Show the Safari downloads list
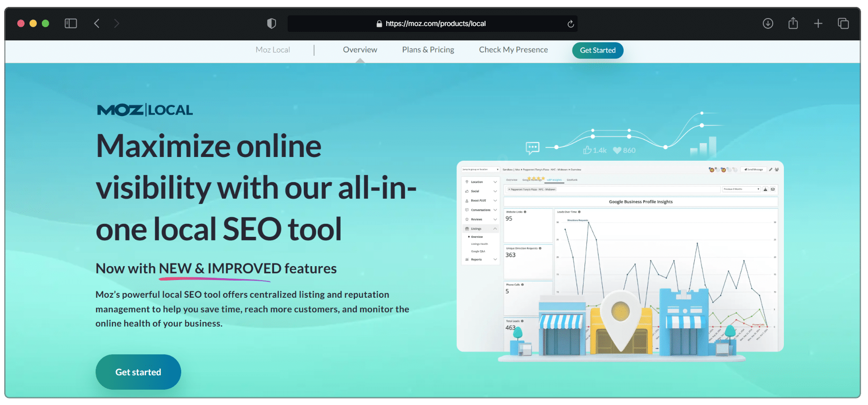Viewport: 868px width, 405px height. point(768,23)
